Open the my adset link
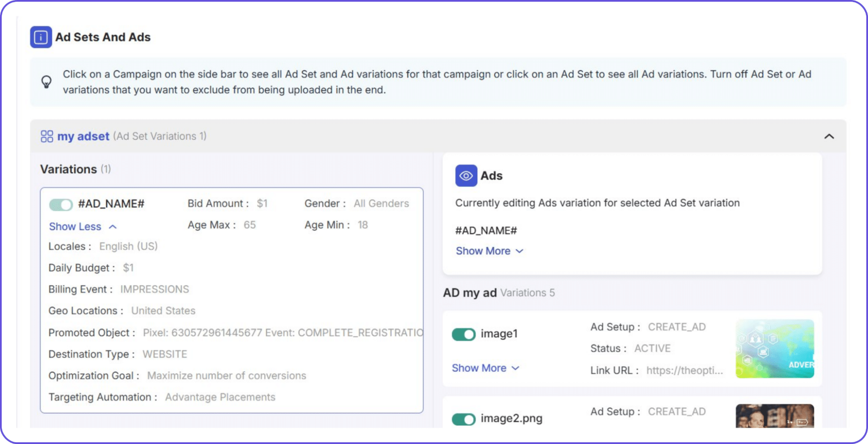This screenshot has height=444, width=868. pos(83,136)
